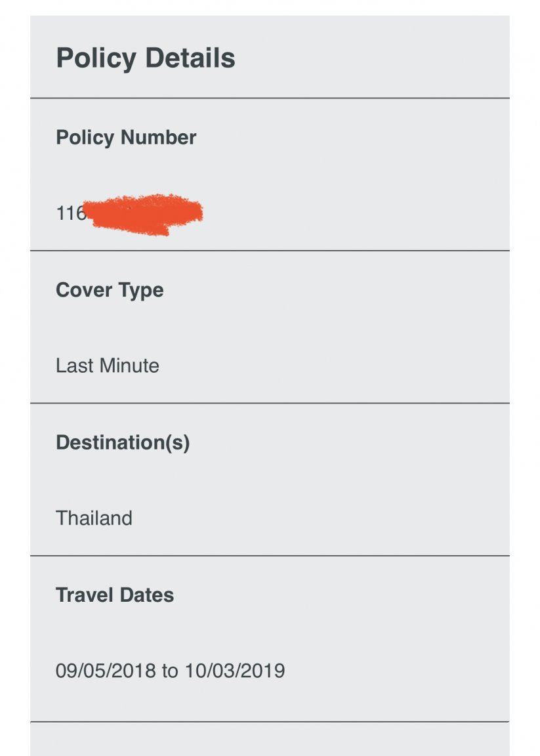The image size is (540, 756).
Task: Click the Destination(s) label
Action: click(123, 442)
